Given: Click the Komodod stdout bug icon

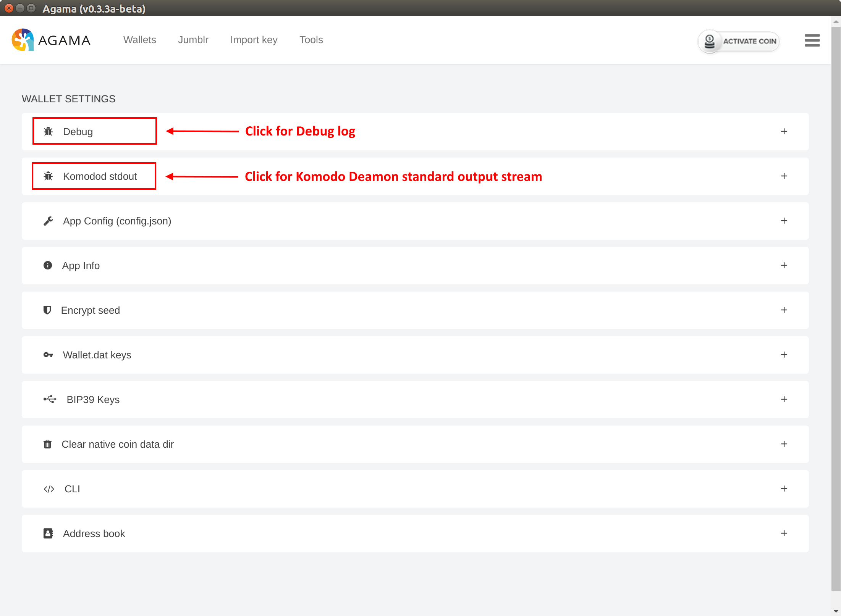Looking at the screenshot, I should pos(48,176).
